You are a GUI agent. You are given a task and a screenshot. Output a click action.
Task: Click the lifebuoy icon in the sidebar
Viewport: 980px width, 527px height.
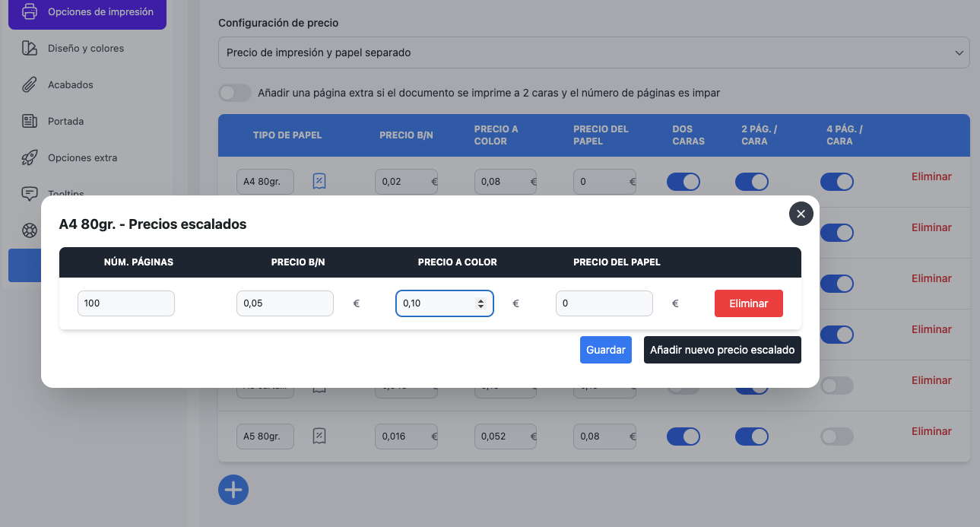click(30, 230)
